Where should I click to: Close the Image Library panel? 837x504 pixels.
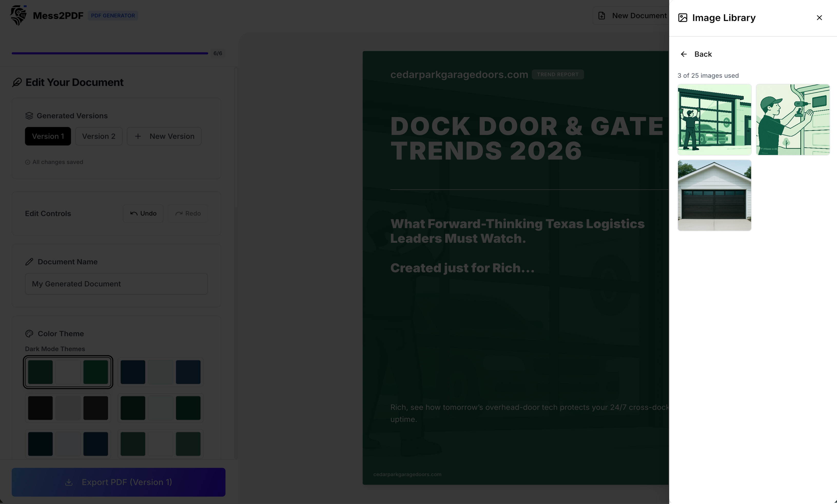[819, 18]
